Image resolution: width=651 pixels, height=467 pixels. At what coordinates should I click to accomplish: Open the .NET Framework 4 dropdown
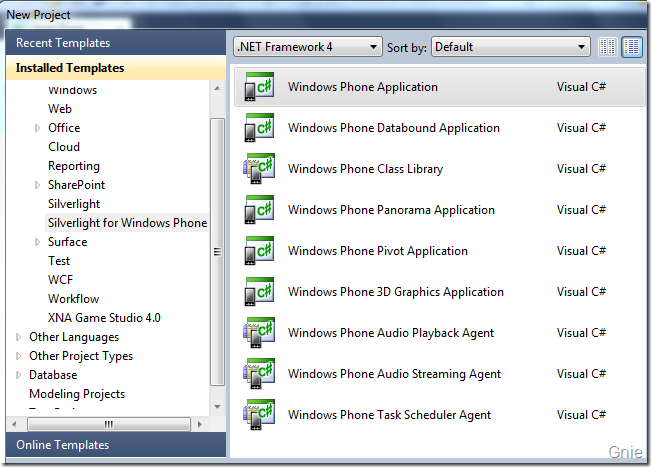click(308, 47)
